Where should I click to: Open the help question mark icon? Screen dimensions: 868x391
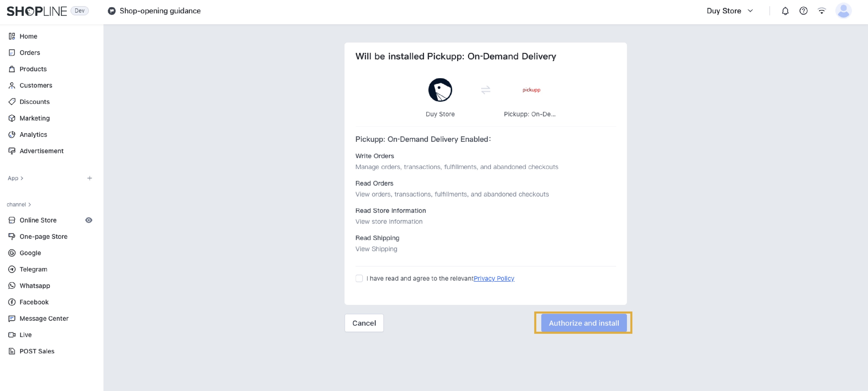pos(803,11)
